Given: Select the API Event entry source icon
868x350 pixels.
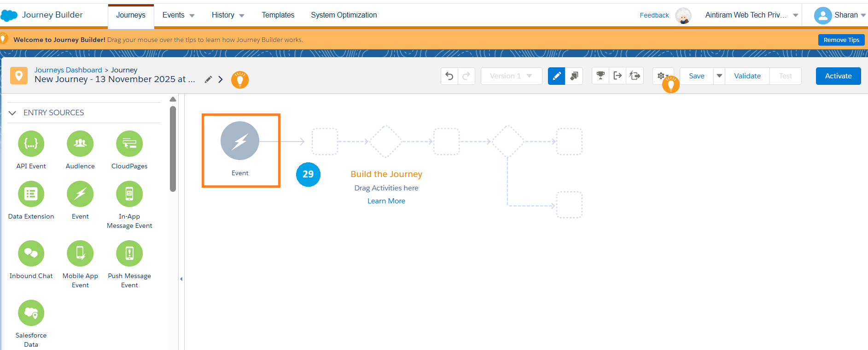Looking at the screenshot, I should 31,144.
